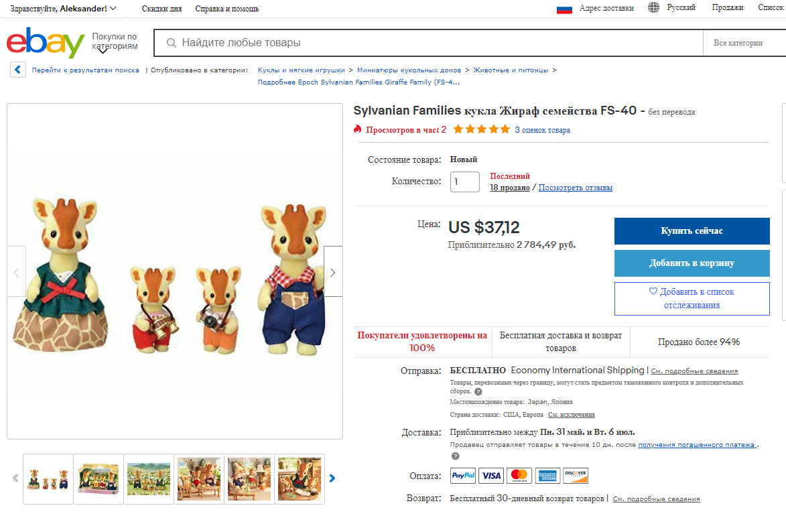This screenshot has width=786, height=532.
Task: Add the giraffe family to cart
Action: [x=692, y=263]
